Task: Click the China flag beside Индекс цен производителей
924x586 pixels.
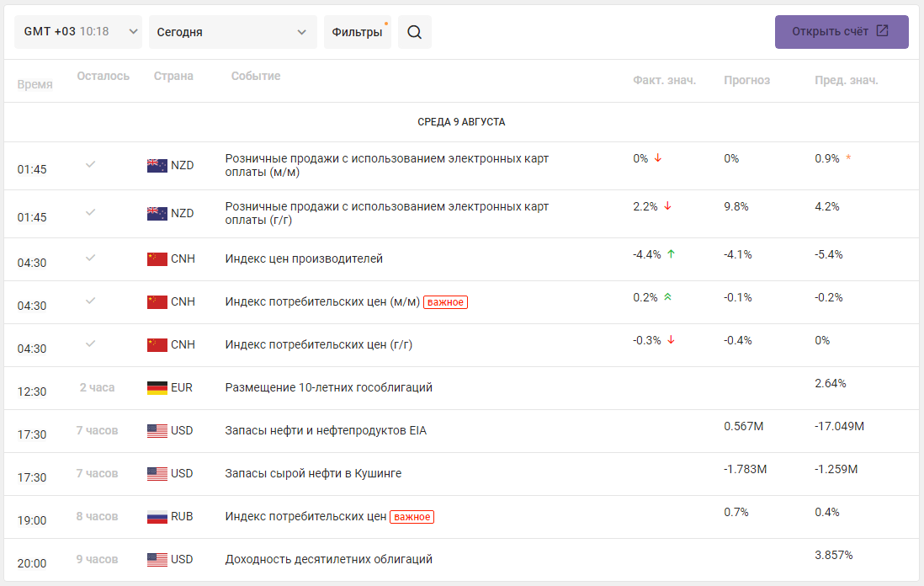Action: point(157,258)
